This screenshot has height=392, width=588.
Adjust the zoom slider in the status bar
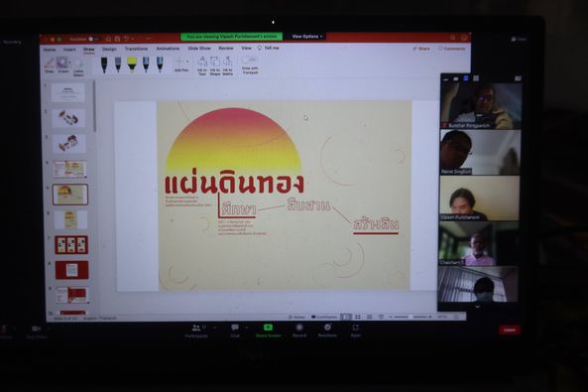(411, 317)
